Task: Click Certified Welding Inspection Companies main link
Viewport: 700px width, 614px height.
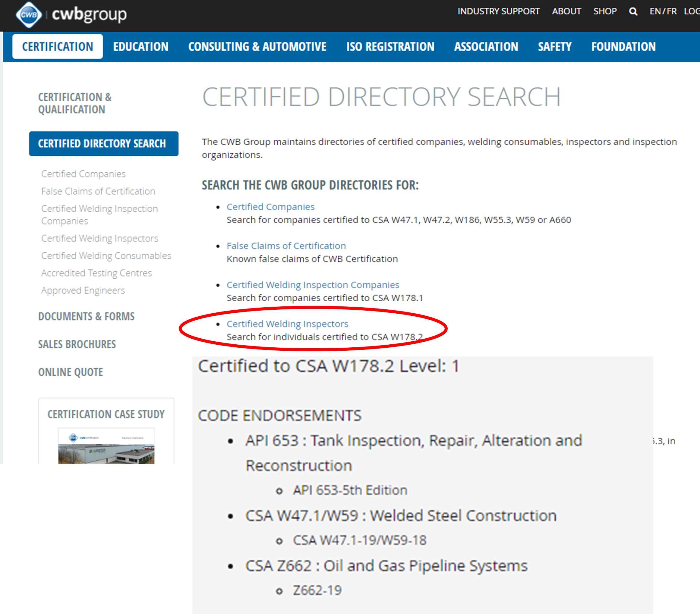Action: point(313,285)
